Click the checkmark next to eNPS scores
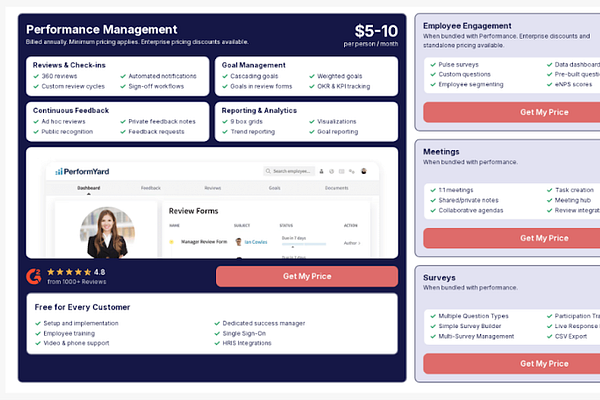Image resolution: width=600 pixels, height=400 pixels. tap(549, 85)
